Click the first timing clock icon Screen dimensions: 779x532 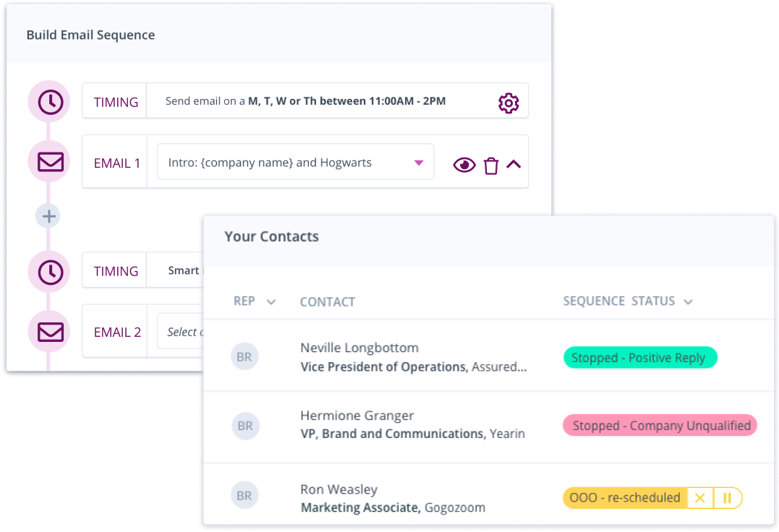(49, 102)
